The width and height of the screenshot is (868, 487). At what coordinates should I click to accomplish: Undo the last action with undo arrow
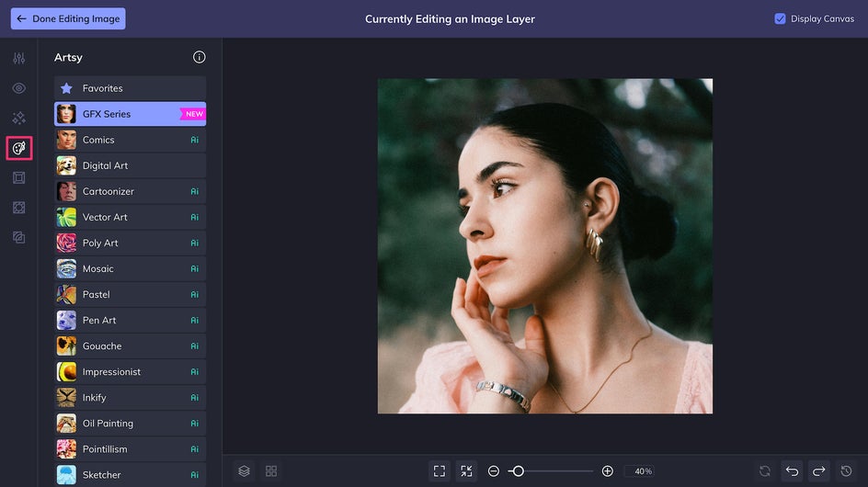[793, 471]
